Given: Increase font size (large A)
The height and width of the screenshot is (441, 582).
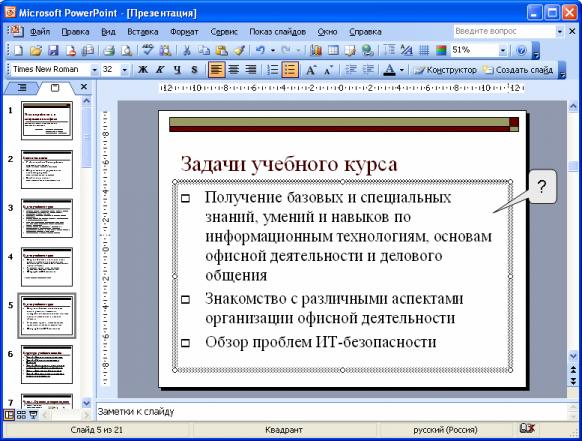Looking at the screenshot, I should click(x=311, y=69).
